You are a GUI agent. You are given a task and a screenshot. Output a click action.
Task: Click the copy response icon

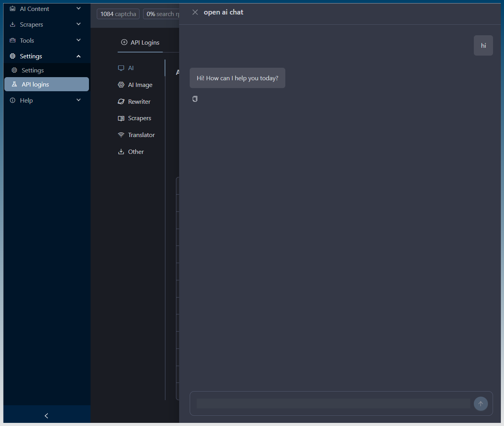(195, 99)
